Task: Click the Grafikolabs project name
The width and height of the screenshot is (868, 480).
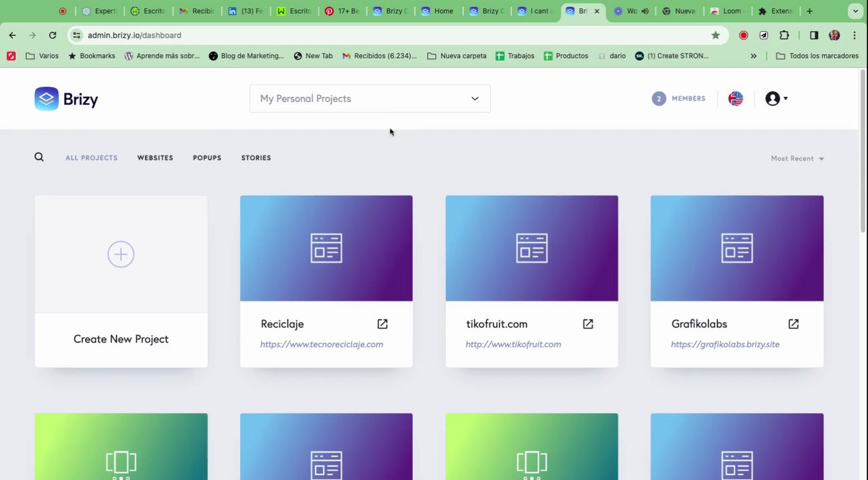Action: [x=699, y=324]
